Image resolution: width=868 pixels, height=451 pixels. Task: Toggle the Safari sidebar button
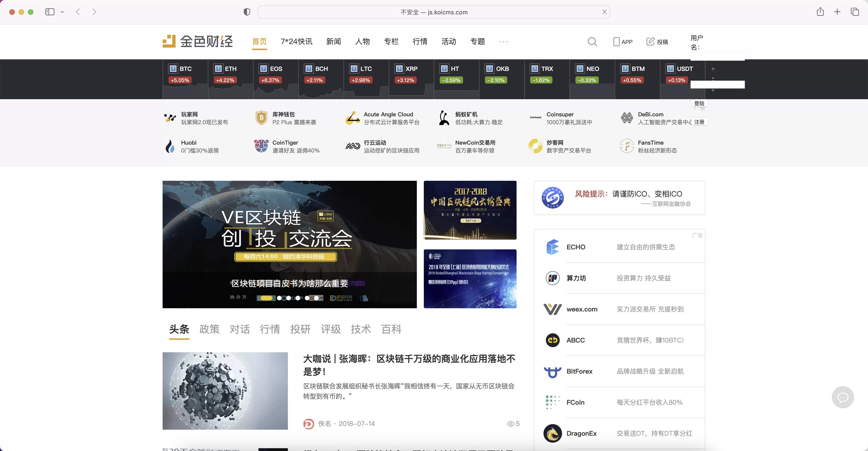50,12
